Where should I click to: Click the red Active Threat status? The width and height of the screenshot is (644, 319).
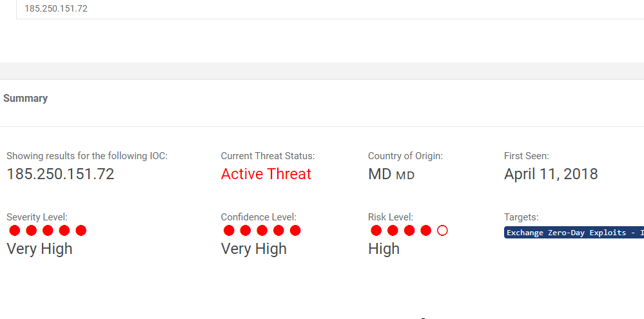(x=266, y=174)
